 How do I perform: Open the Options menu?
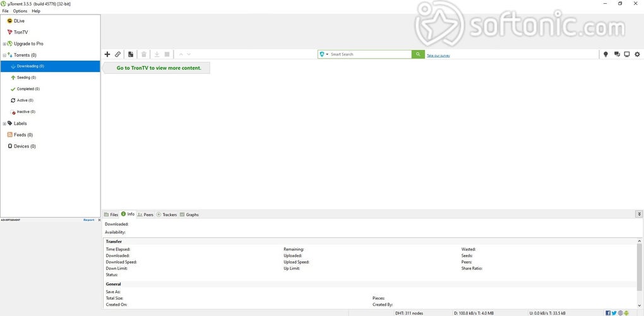(x=20, y=11)
